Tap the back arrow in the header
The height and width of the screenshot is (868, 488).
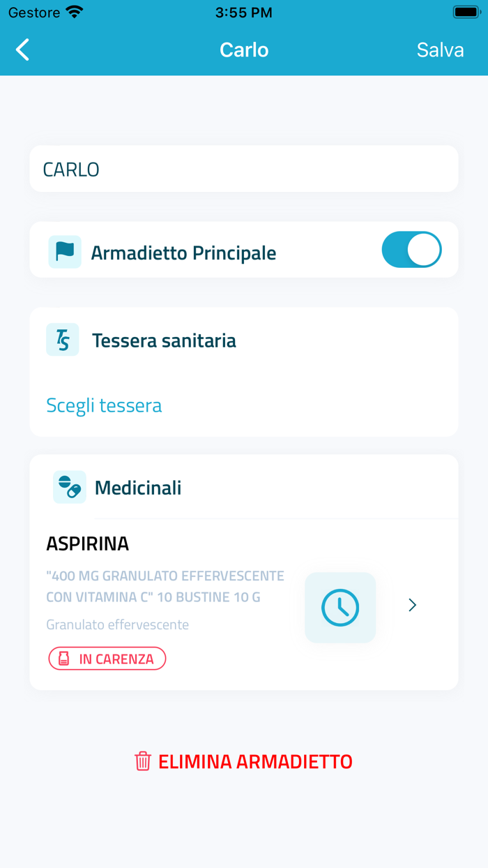click(x=22, y=50)
